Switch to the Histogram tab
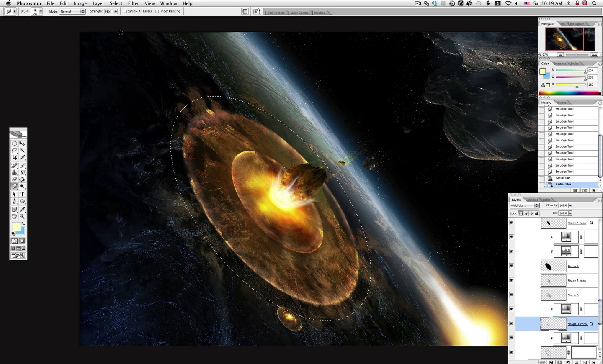Image resolution: width=603 pixels, height=364 pixels. [x=577, y=24]
